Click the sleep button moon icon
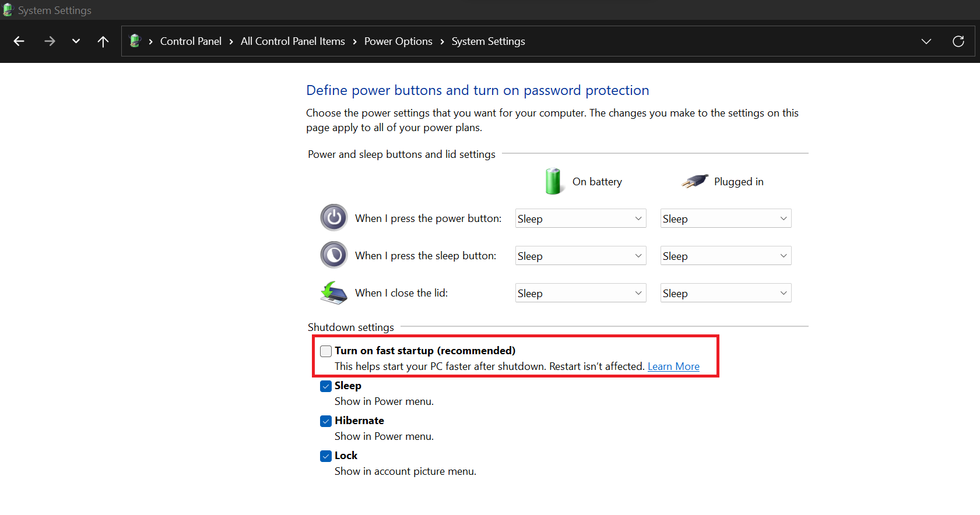Screen dimensions: 980x515 (334, 255)
